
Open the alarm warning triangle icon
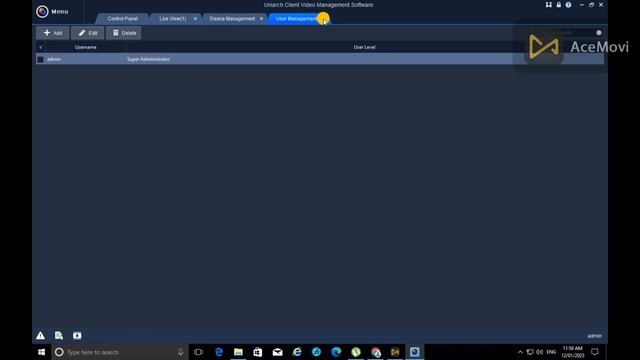coord(40,336)
